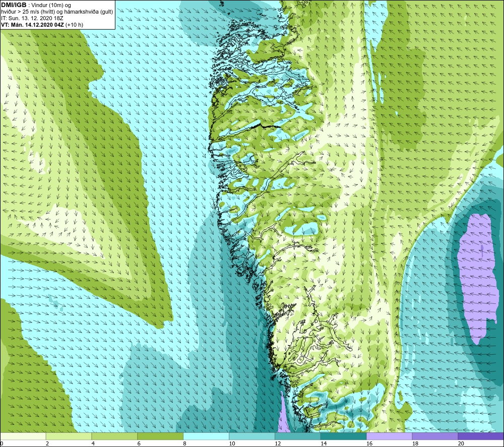Click the legend label '4'
Screen dimensions: 504x447
pyautogui.click(x=93, y=443)
